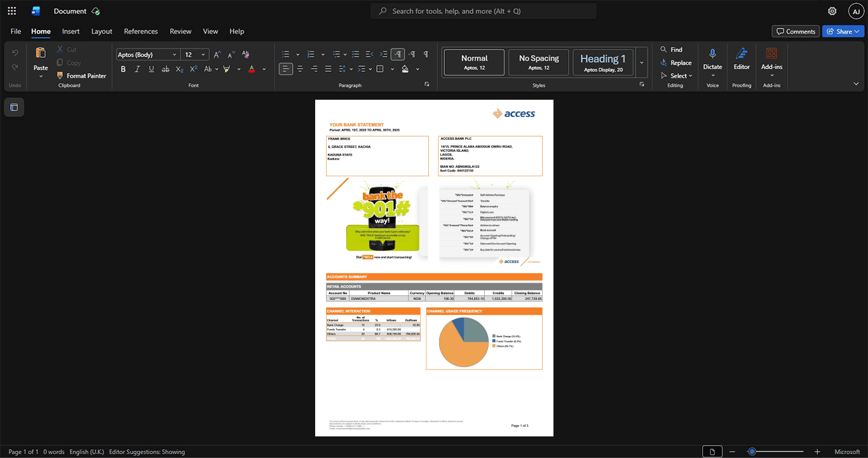Screen dimensions: 868x458
Task: Expand the highlight color dropdown arrow
Action: [239, 69]
